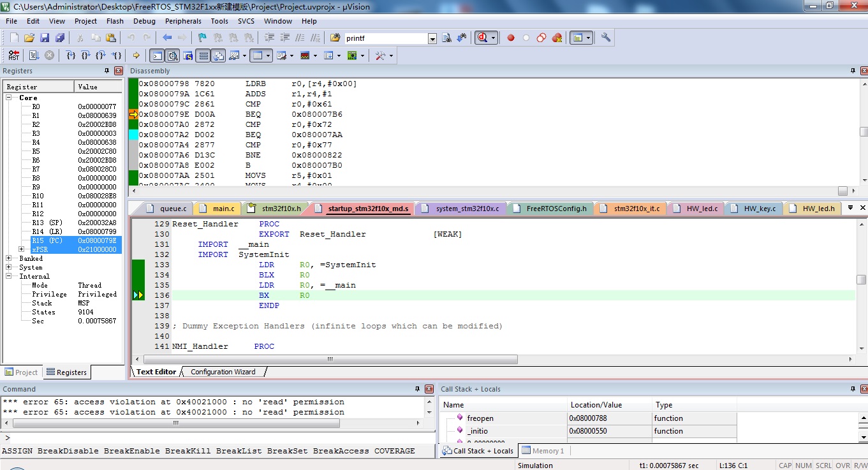Screen dimensions: 868x470
Task: Click the Step Into debug icon
Action: [71, 55]
